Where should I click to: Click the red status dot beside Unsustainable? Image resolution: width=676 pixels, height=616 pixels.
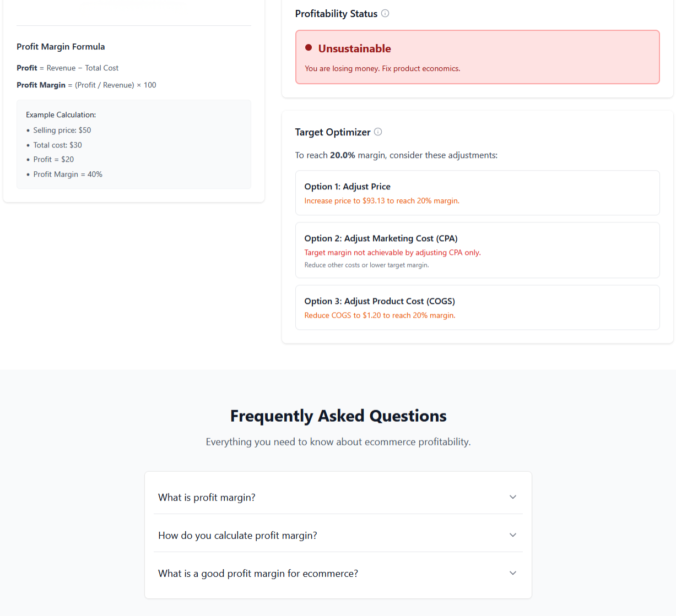(x=309, y=48)
